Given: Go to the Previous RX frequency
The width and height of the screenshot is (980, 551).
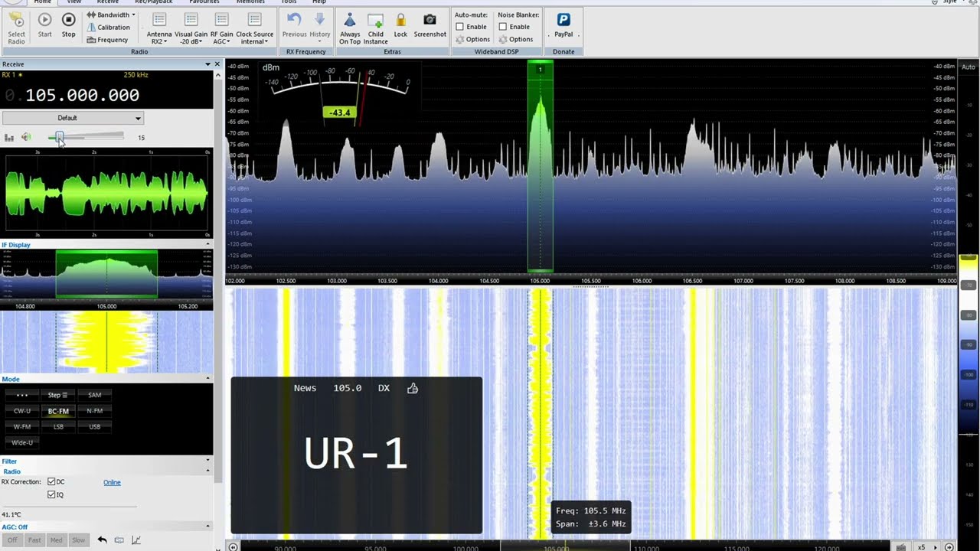Looking at the screenshot, I should pyautogui.click(x=294, y=25).
